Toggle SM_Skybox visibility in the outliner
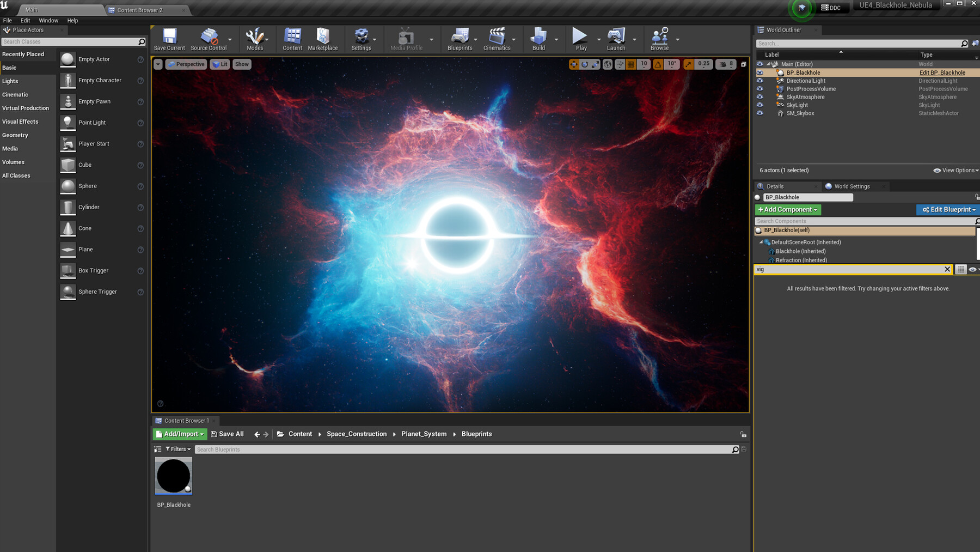Screen dimensions: 980x552 [760, 113]
